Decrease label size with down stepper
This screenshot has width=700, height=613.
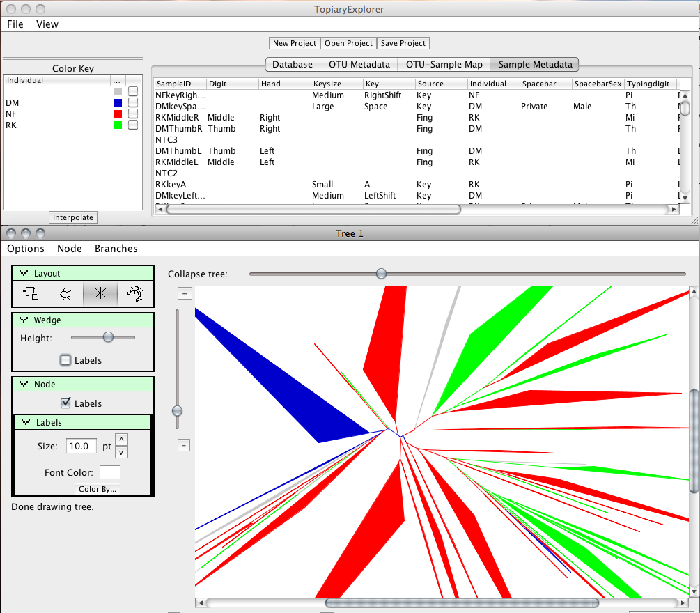121,452
